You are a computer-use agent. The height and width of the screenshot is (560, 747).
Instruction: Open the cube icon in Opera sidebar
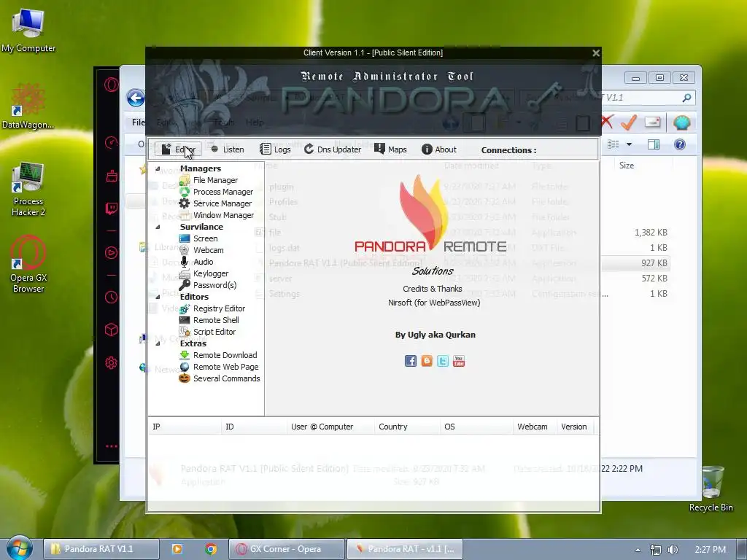(x=112, y=330)
